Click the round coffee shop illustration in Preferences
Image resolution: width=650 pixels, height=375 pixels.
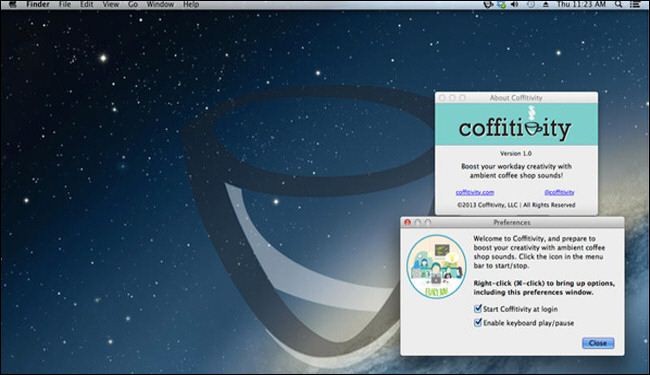pos(436,266)
